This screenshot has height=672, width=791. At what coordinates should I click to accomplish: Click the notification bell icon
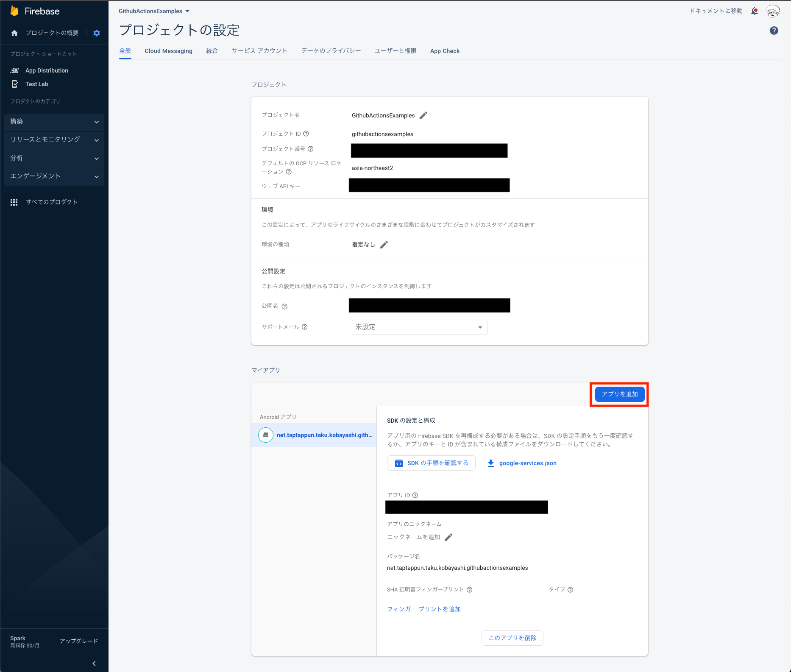(755, 11)
